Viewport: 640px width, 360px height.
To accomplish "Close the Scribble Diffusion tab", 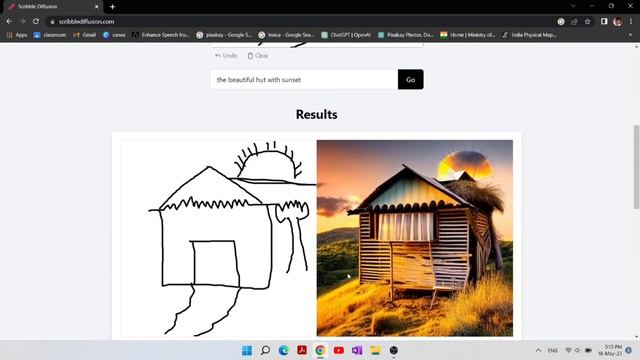I will pyautogui.click(x=97, y=7).
